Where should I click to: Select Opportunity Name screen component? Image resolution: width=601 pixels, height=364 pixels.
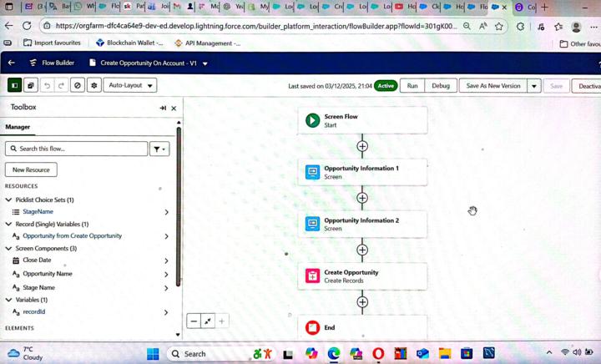(48, 274)
